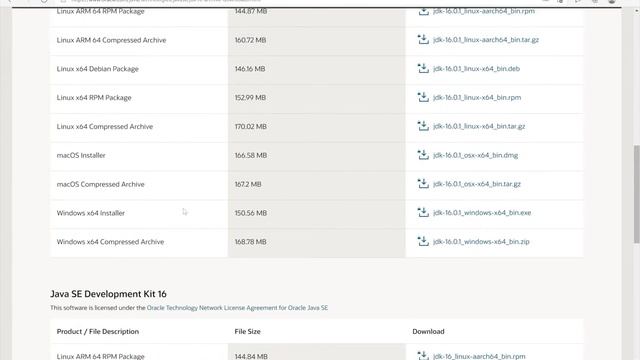Click download icon for jdk-16 aarch64 rpm
The width and height of the screenshot is (640, 360).
[x=423, y=356]
